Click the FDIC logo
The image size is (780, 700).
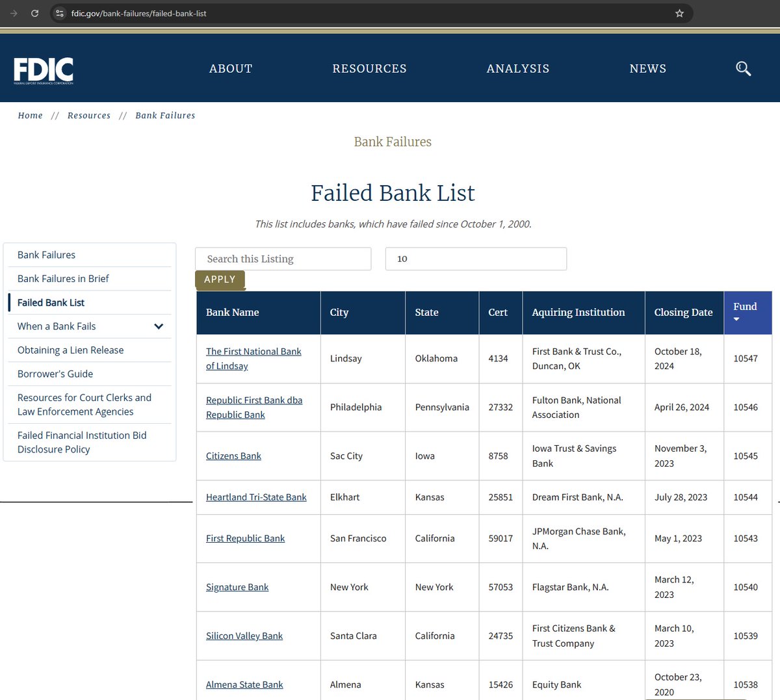(x=44, y=71)
